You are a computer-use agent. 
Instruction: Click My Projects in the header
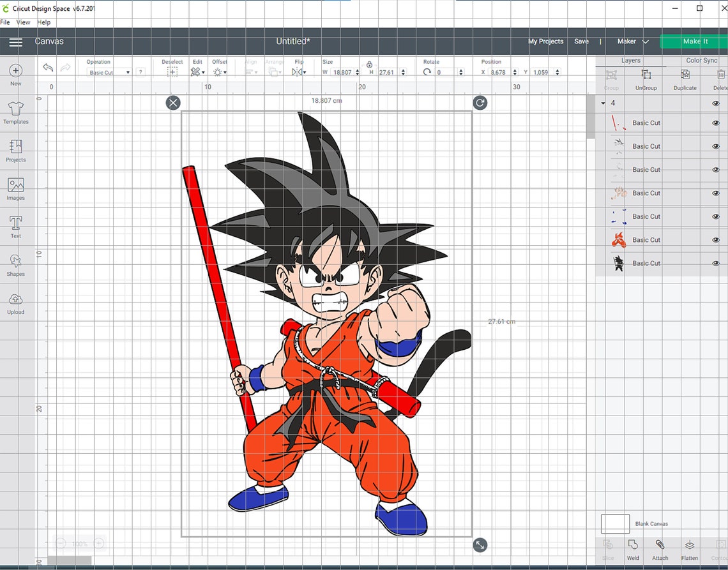coord(545,41)
